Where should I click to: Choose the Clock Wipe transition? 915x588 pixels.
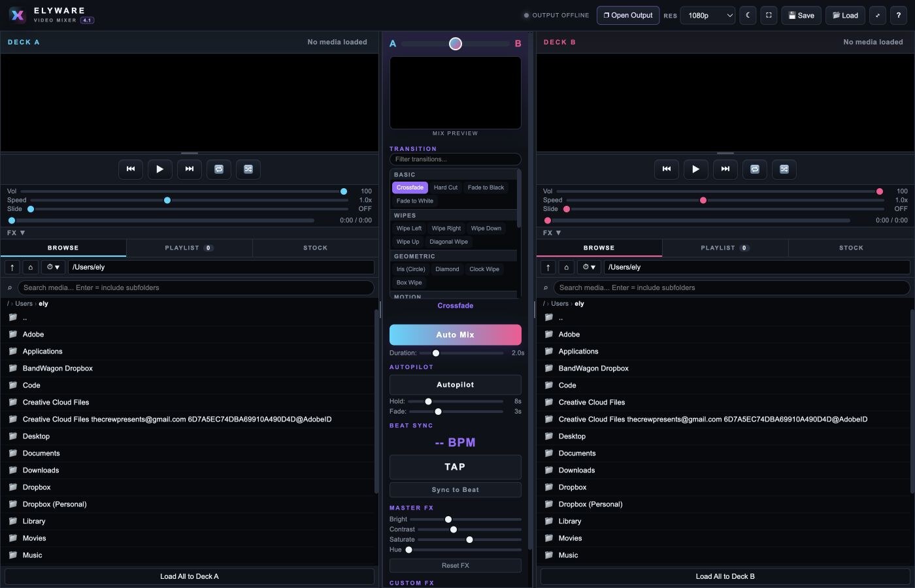click(x=484, y=269)
